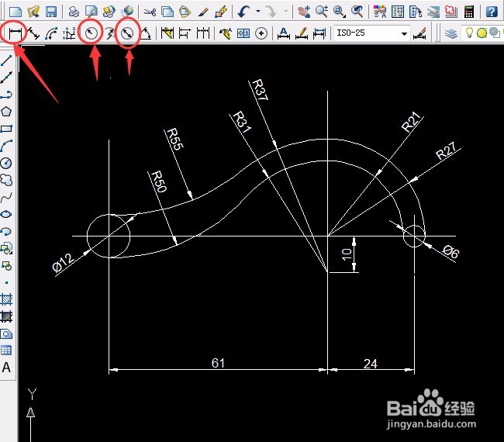Expand the redo history dropdown arrow
Image resolution: width=504 pixels, height=442 pixels.
pos(286,12)
